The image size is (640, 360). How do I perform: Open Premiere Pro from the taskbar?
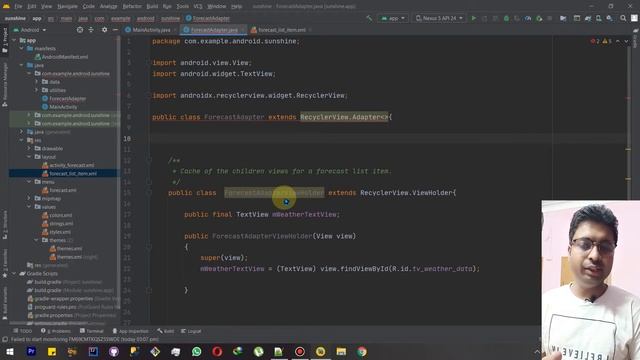[31, 351]
